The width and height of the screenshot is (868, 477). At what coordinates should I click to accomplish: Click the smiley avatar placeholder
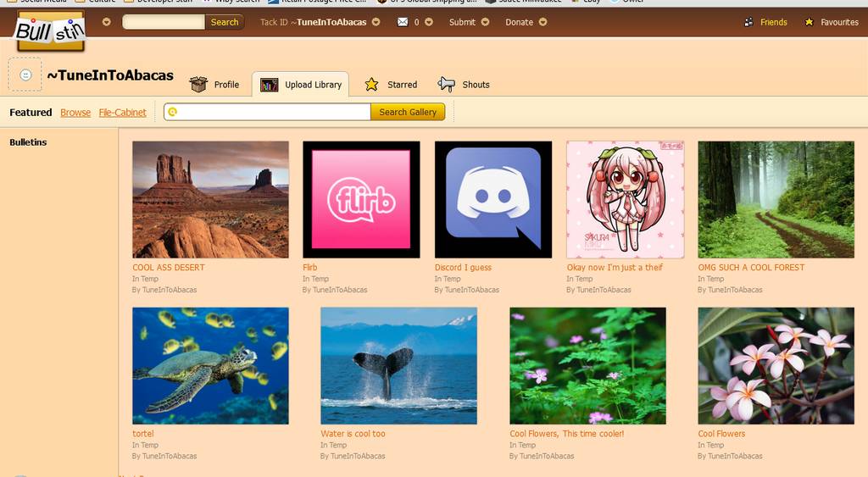coord(25,75)
